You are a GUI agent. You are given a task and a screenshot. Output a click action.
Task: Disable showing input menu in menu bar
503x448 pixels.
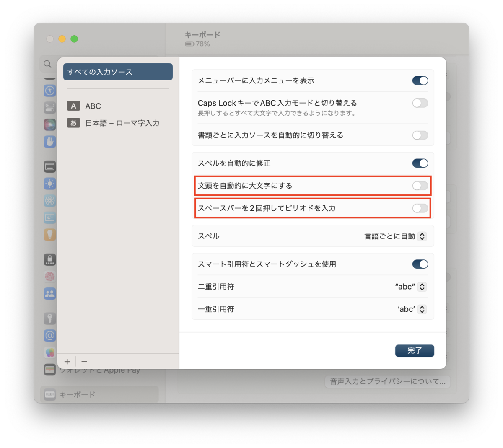click(x=420, y=80)
